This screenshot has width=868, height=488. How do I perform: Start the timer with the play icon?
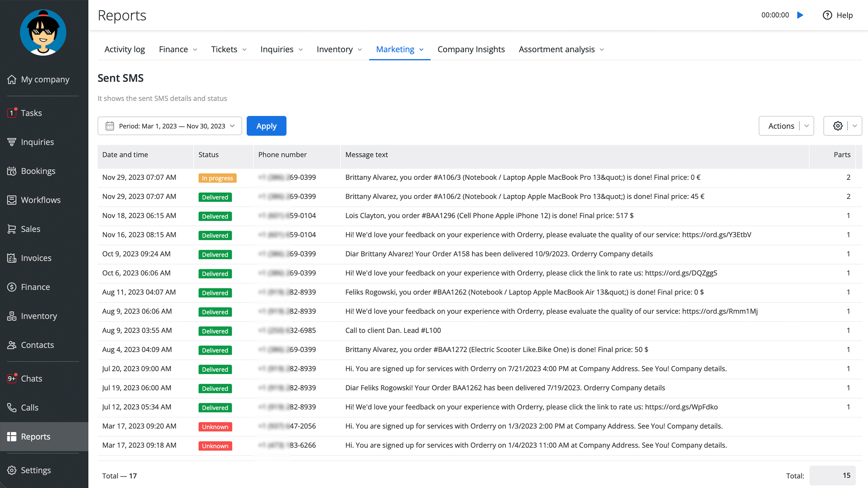tap(800, 15)
